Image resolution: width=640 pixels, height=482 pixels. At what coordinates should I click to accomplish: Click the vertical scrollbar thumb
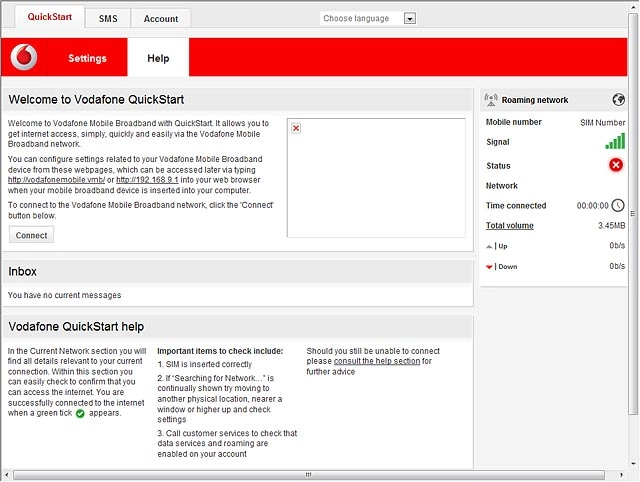point(633,214)
